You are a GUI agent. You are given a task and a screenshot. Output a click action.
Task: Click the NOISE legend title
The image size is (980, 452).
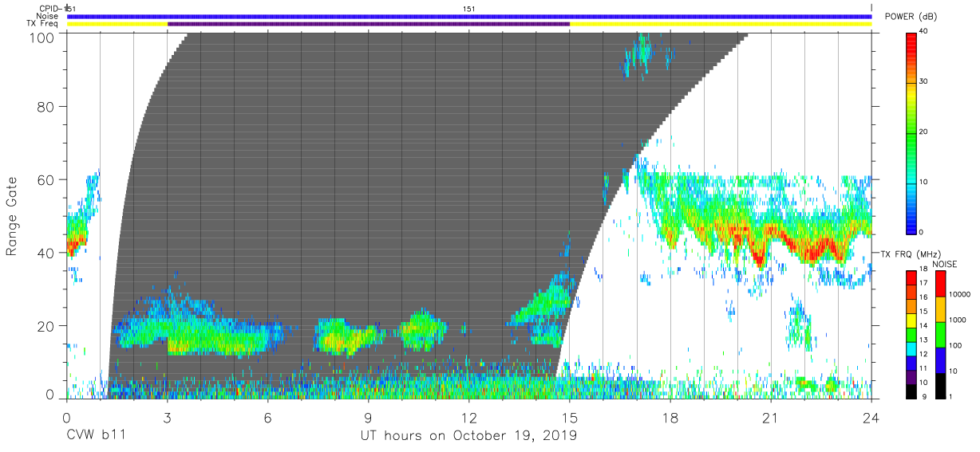[946, 264]
